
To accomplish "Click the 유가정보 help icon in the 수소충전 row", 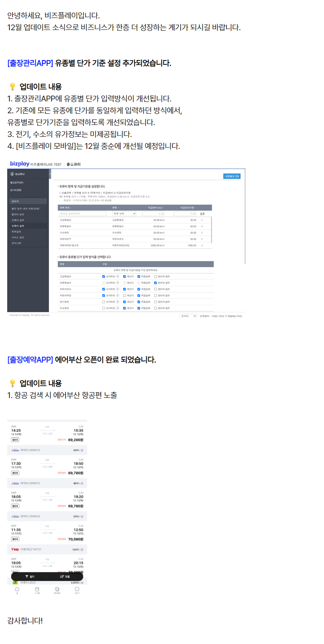I will click(x=118, y=308).
